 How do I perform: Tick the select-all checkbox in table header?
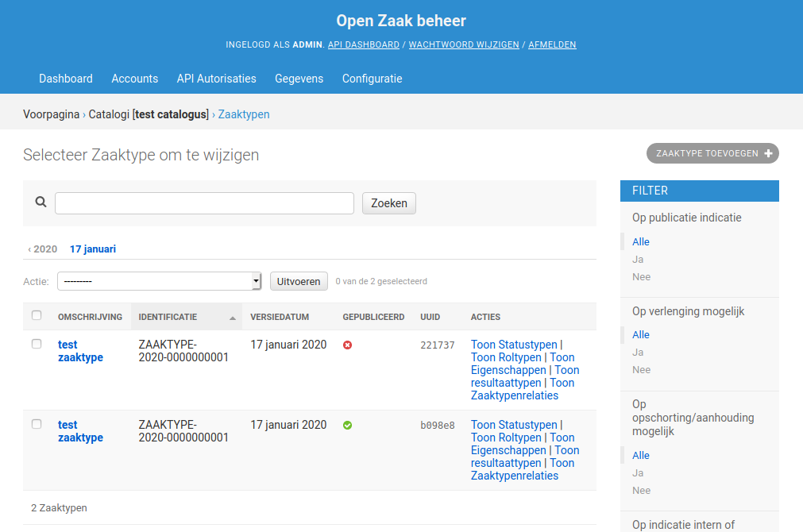point(37,315)
